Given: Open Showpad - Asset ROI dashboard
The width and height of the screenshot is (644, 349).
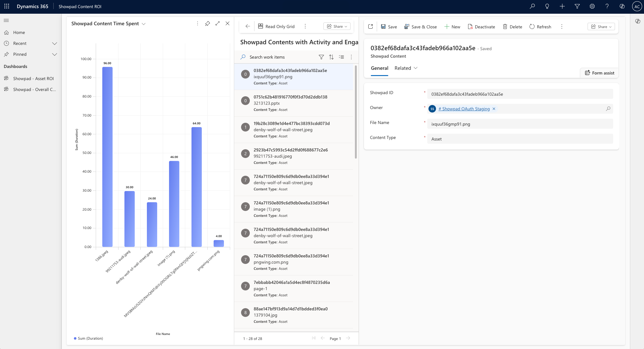Looking at the screenshot, I should pyautogui.click(x=33, y=79).
